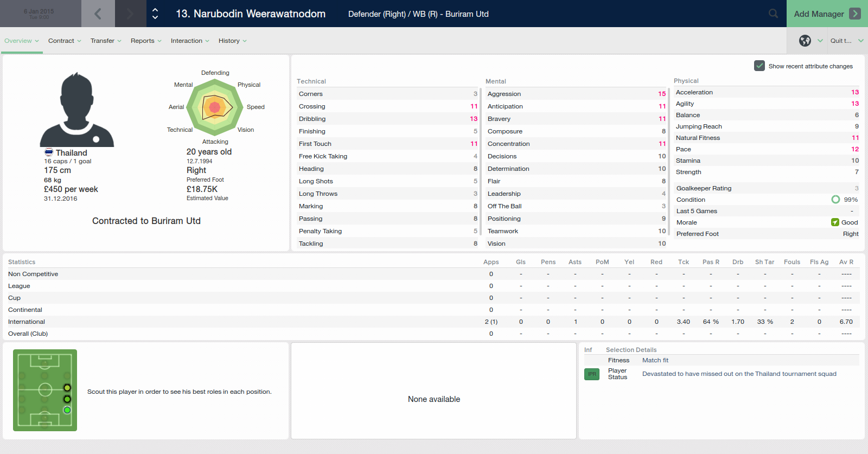
Task: Click the attribute polygon radar chart
Action: point(215,107)
